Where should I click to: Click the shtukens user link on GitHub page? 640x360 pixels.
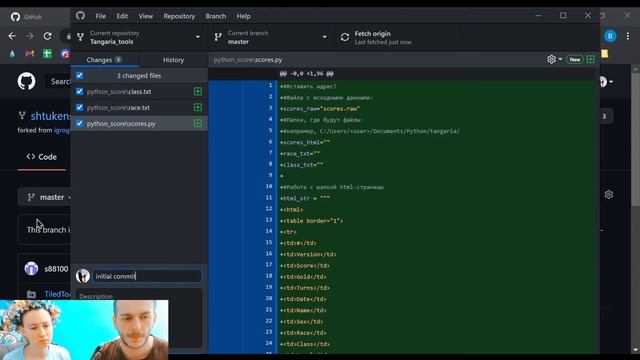click(x=51, y=116)
